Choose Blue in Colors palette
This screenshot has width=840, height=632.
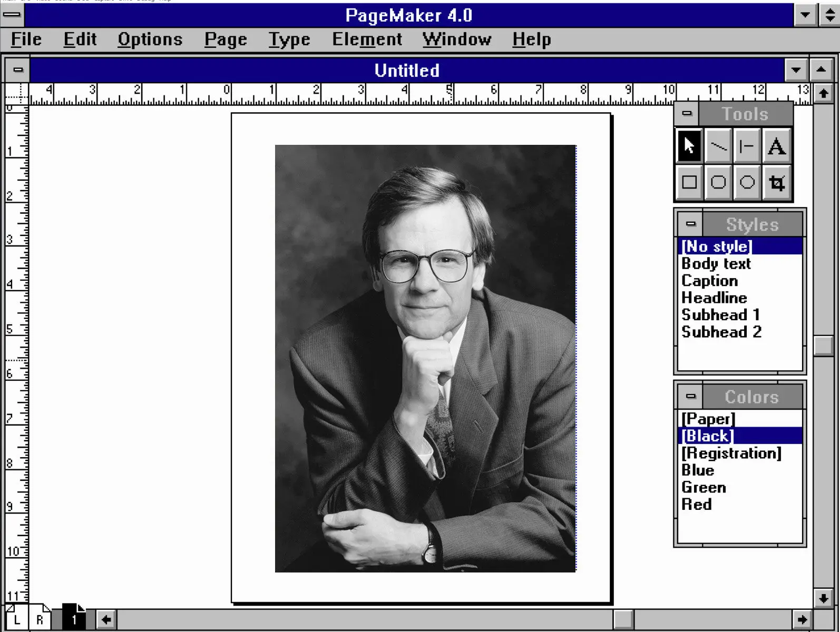[740, 470]
